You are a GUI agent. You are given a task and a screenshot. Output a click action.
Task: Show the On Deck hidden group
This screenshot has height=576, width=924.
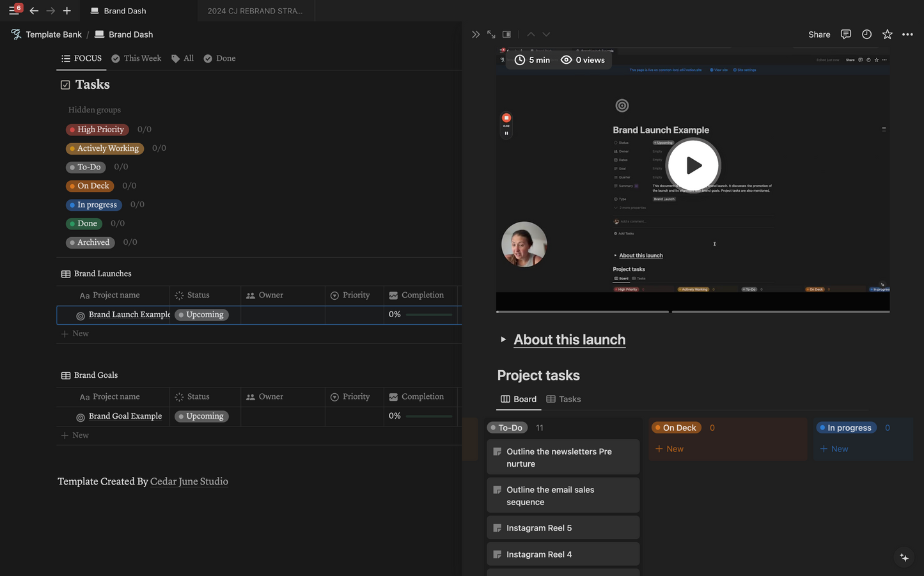tap(90, 186)
